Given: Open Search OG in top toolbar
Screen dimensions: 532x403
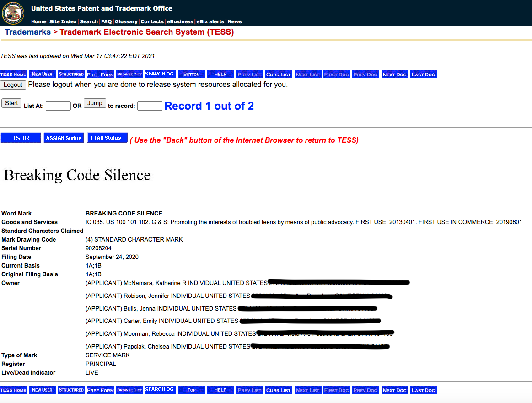Looking at the screenshot, I should pos(160,74).
